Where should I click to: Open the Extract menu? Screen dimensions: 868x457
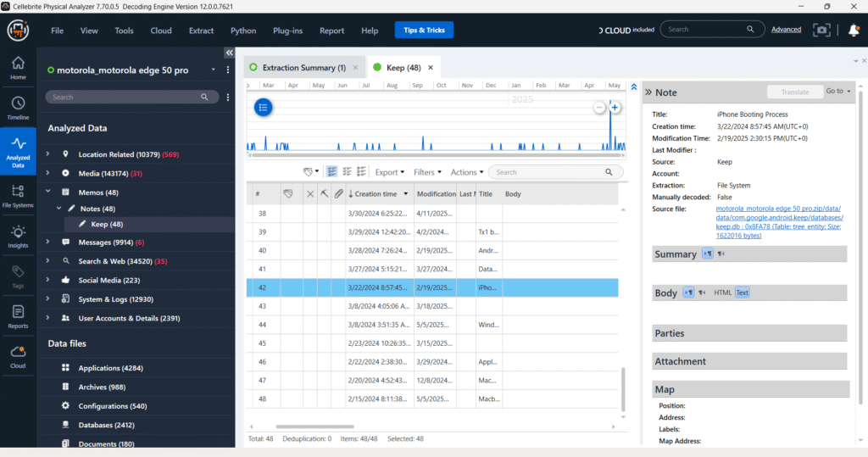pyautogui.click(x=201, y=31)
